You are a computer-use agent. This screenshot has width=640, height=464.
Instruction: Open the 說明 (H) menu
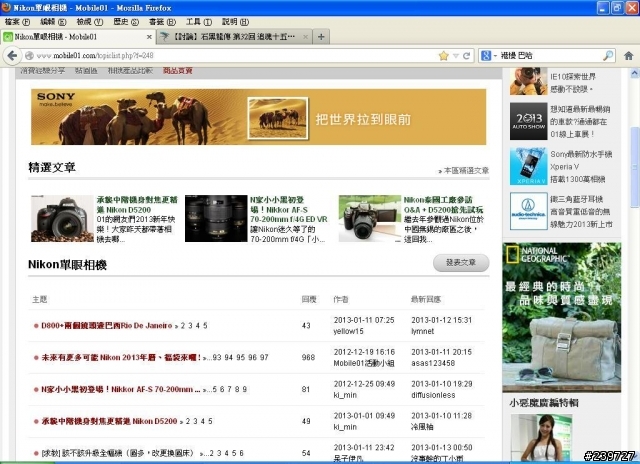236,22
